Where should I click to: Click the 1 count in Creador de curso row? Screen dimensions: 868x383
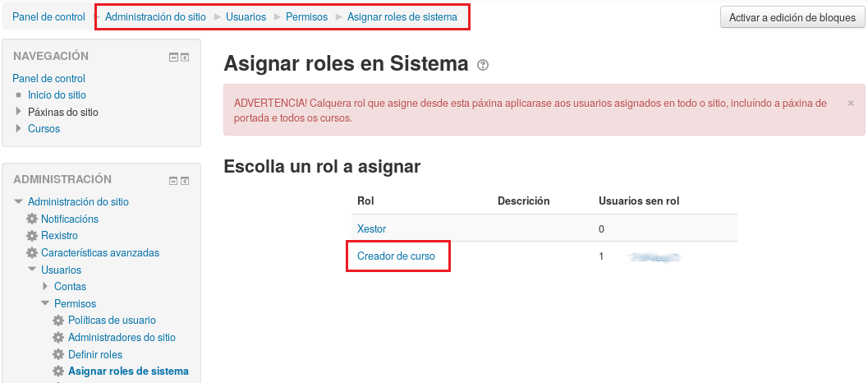click(601, 256)
